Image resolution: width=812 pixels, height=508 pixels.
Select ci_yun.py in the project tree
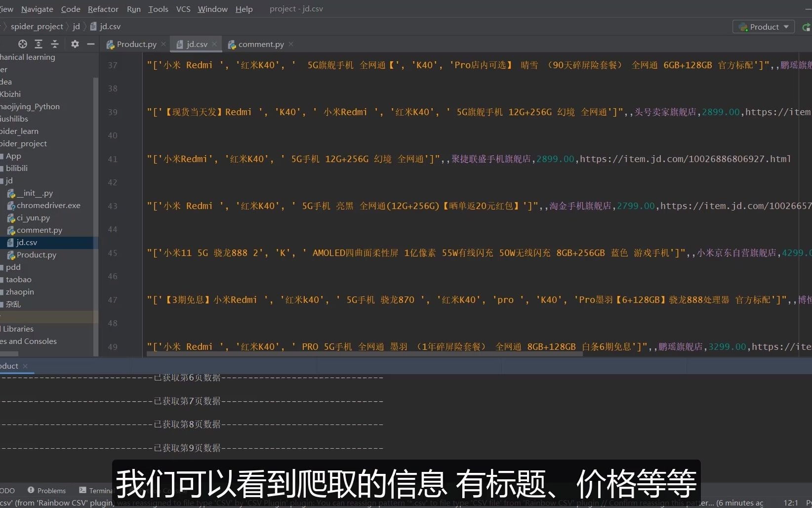point(33,217)
